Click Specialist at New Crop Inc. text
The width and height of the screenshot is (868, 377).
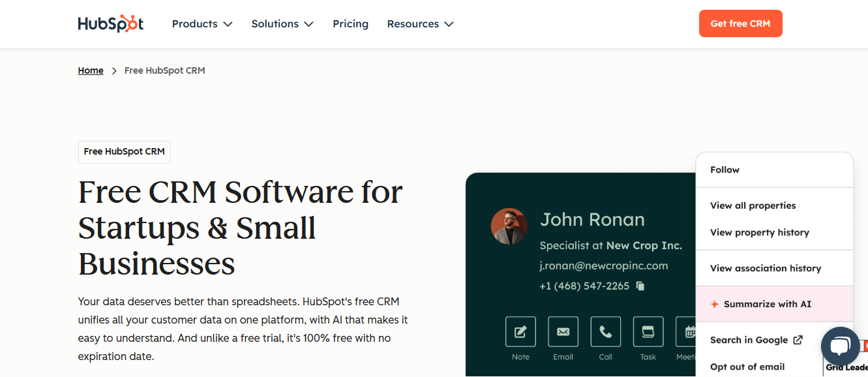coord(611,245)
